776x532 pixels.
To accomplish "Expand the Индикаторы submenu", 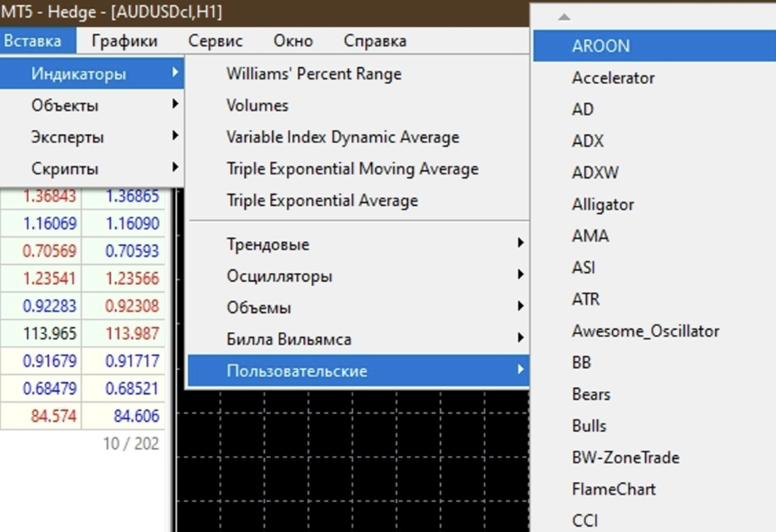I will point(92,74).
